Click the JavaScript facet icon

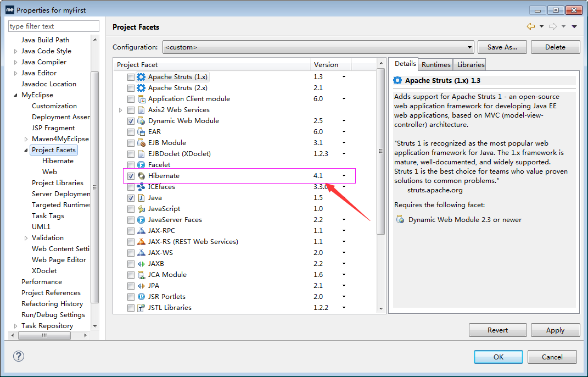[x=141, y=209]
